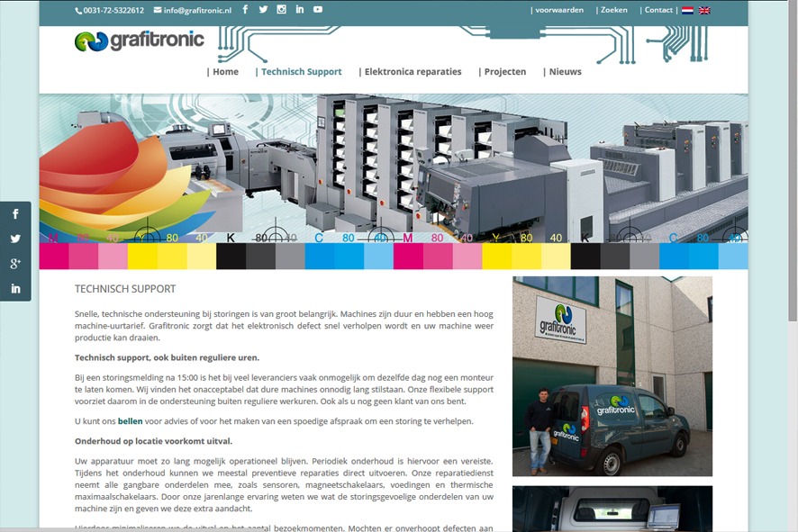798x532 pixels.
Task: Open Twitter icon in top header bar
Action: click(263, 9)
